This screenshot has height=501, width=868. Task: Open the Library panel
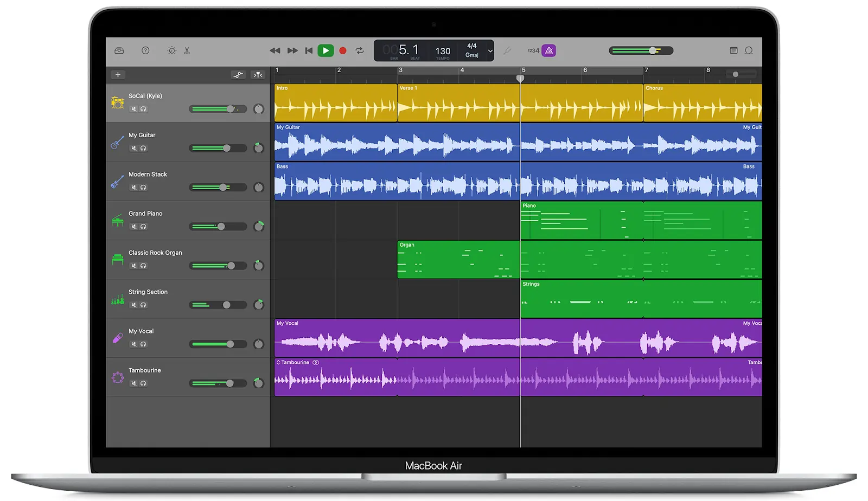tap(119, 50)
